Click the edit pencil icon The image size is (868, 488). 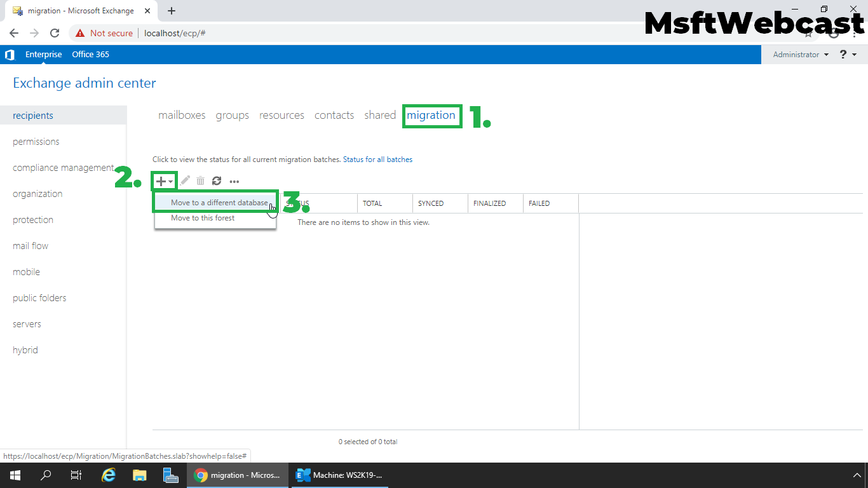tap(185, 181)
